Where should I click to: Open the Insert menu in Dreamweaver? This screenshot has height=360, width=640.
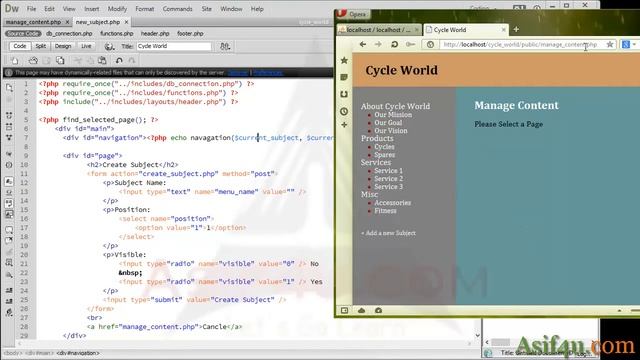[x=91, y=9]
